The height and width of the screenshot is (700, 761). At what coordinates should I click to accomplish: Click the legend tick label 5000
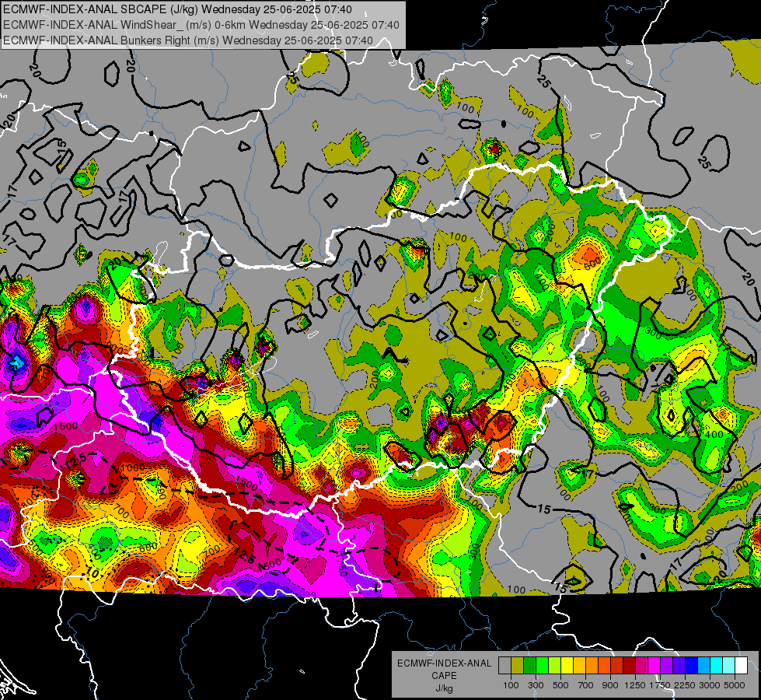pos(735,685)
